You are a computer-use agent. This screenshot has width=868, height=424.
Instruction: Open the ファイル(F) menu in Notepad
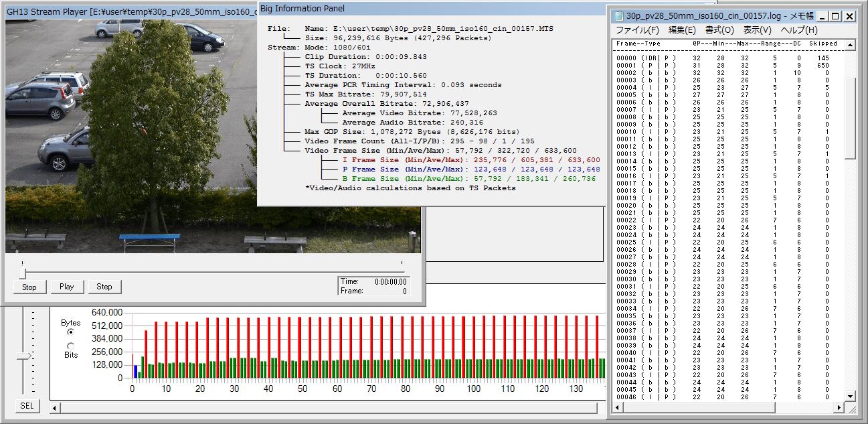click(637, 30)
